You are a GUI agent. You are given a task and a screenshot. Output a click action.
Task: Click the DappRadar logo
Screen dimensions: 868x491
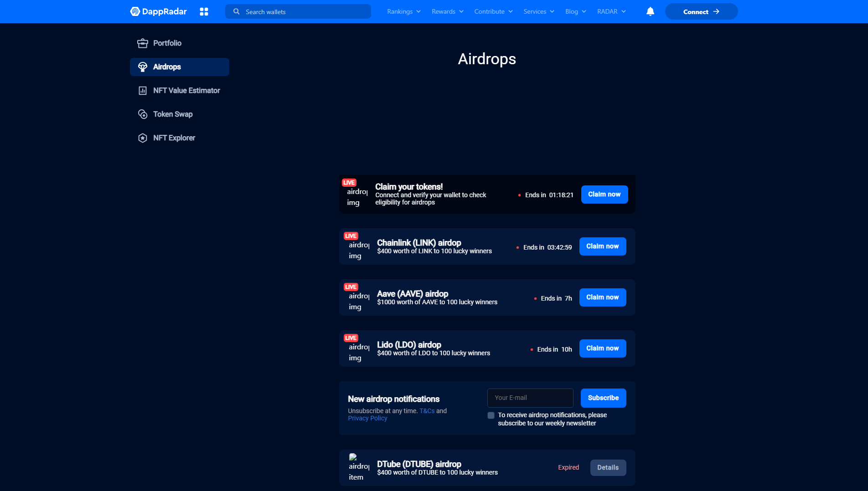pos(158,11)
